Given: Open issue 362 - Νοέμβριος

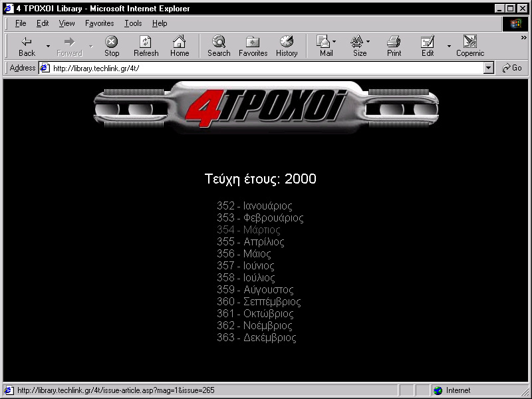Looking at the screenshot, I should point(255,325).
